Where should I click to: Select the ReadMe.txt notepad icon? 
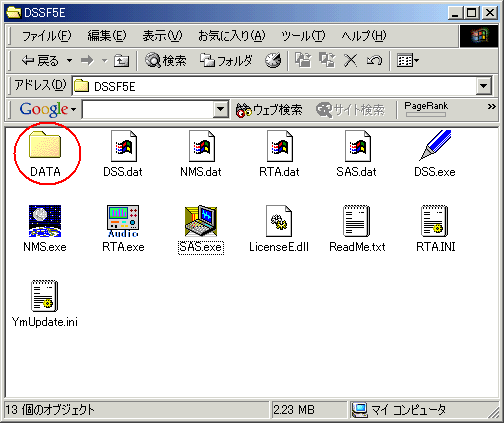(x=357, y=221)
